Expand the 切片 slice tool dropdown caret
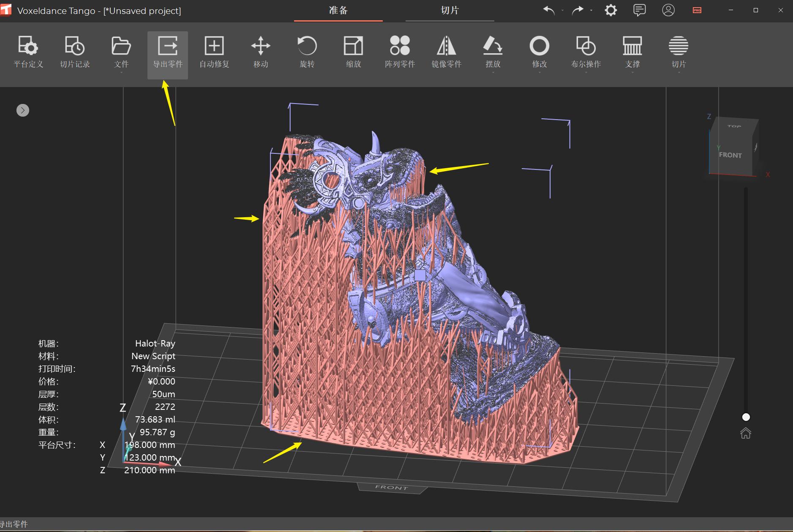 tap(679, 72)
